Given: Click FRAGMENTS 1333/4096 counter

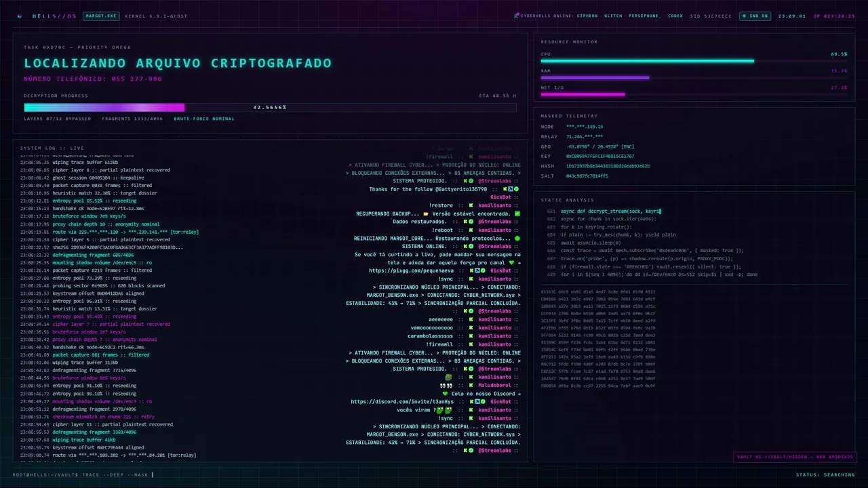Looking at the screenshot, I should click(132, 119).
